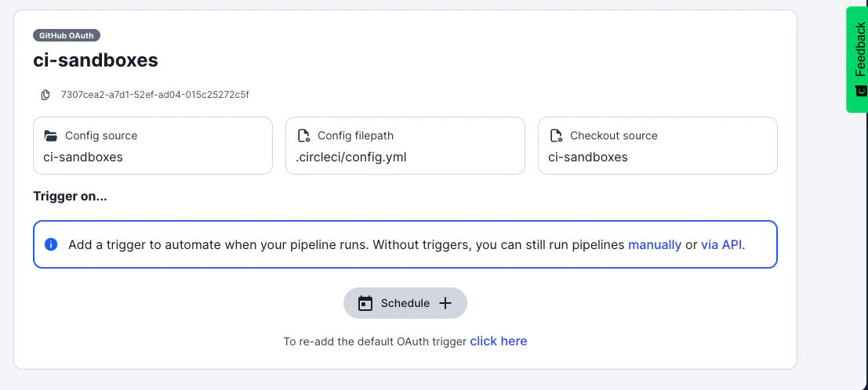Viewport: 868px width, 390px height.
Task: Click ci-sandboxes value under Checkout source
Action: [x=588, y=157]
